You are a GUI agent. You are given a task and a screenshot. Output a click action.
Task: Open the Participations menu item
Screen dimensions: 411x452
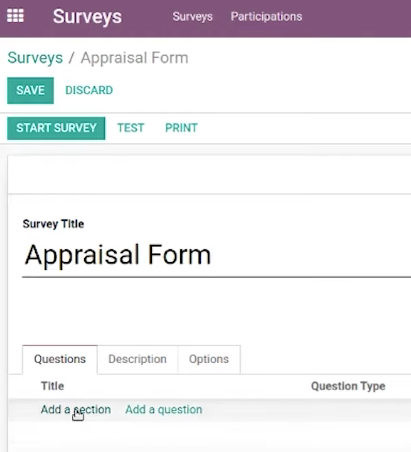point(266,16)
